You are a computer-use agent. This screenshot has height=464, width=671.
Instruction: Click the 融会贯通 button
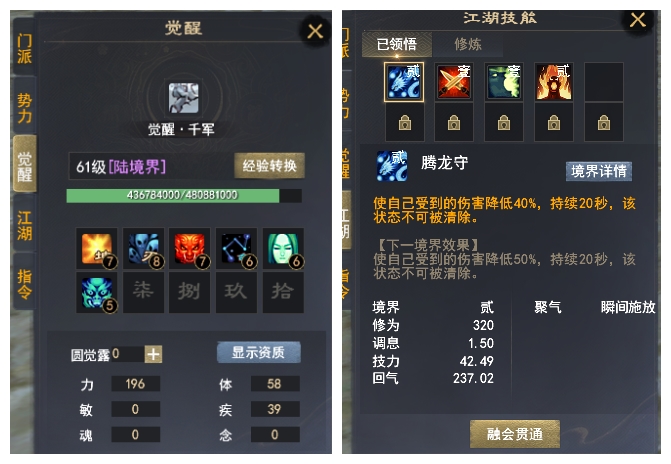pos(515,434)
